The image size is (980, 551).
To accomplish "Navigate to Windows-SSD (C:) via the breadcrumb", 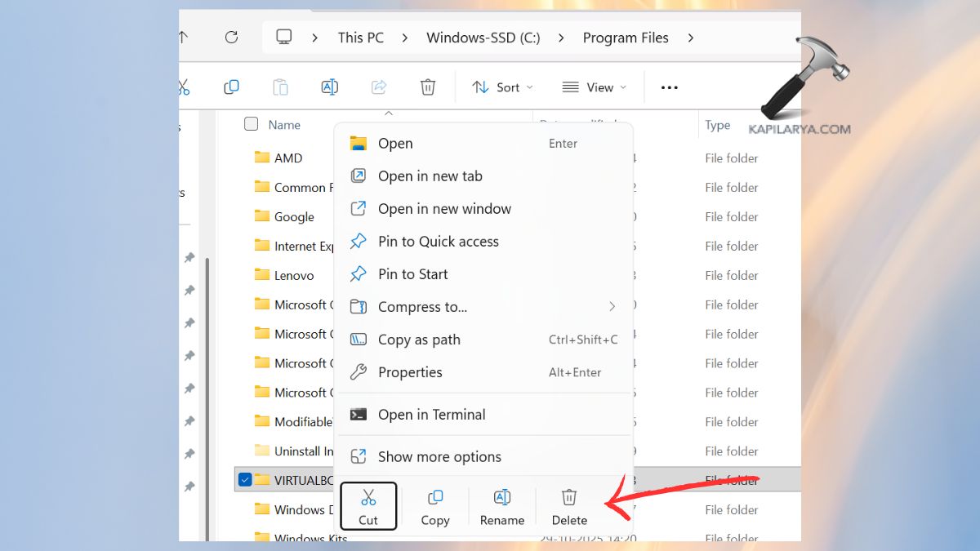I will [483, 38].
